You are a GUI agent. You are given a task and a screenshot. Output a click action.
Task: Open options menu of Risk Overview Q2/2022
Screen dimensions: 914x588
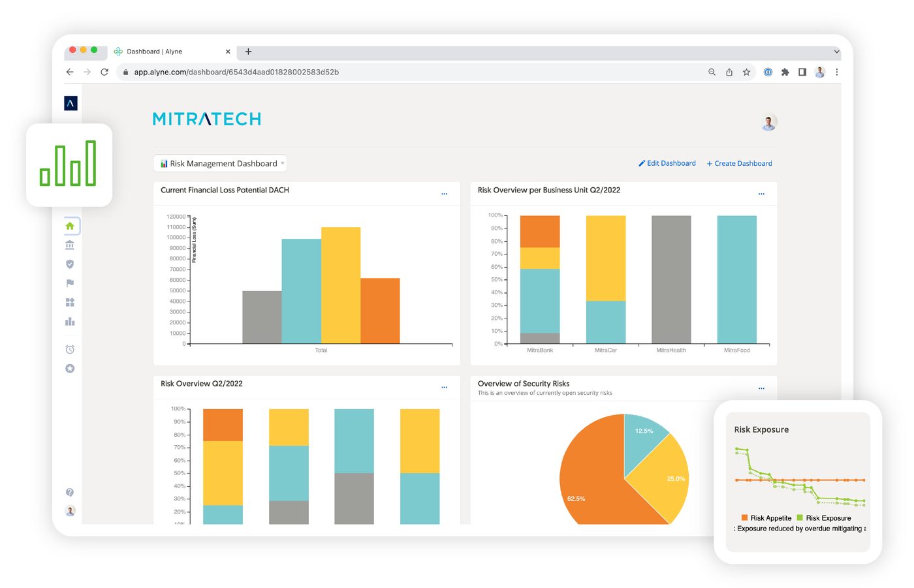pos(444,388)
